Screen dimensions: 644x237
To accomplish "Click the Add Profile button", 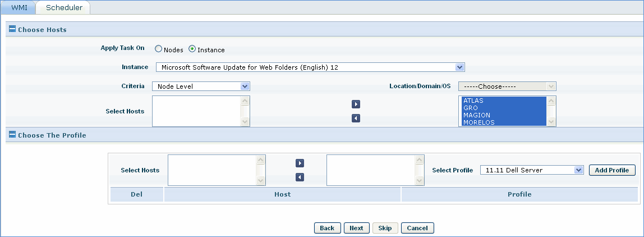I will pyautogui.click(x=612, y=170).
